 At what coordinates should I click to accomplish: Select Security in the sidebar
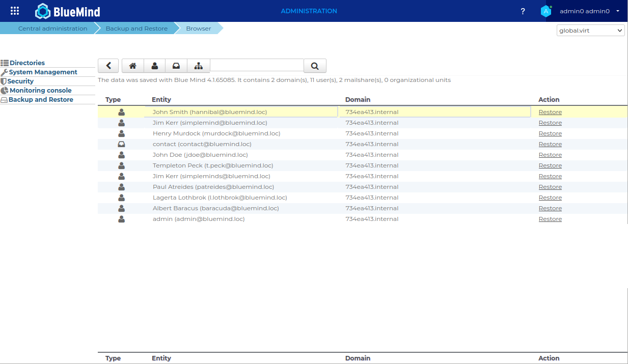coord(20,81)
